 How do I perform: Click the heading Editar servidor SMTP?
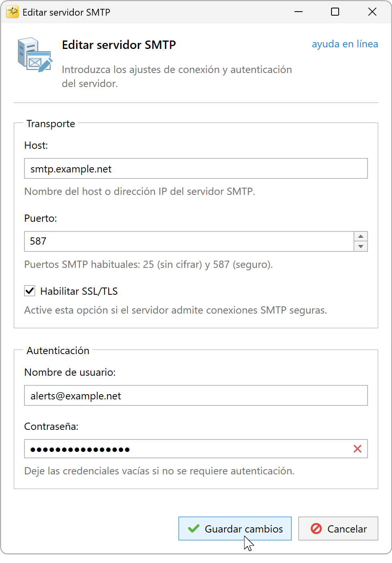point(119,45)
